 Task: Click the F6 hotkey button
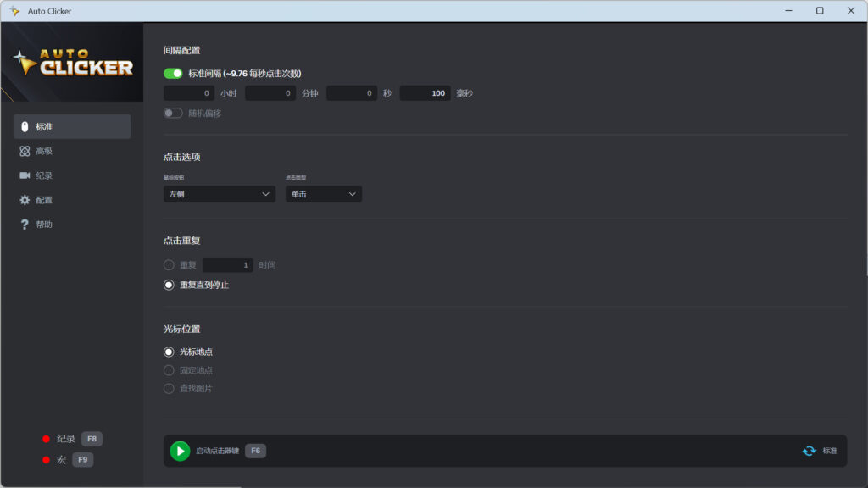point(255,451)
